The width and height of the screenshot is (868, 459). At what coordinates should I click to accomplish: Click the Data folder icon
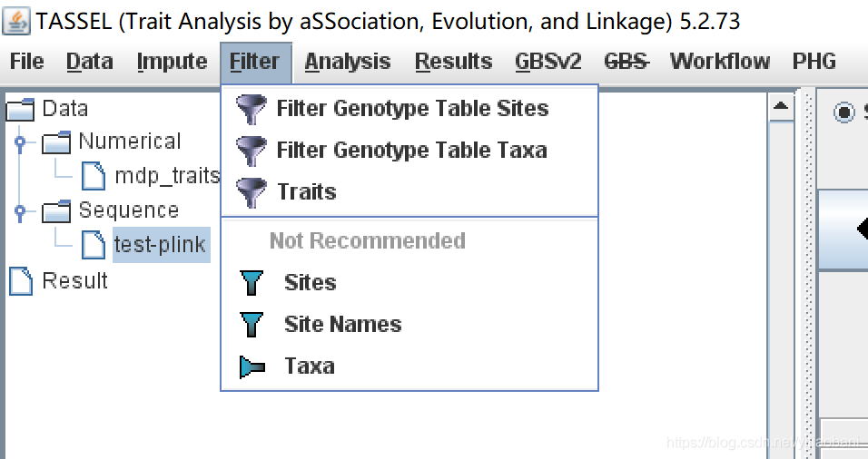click(x=20, y=110)
